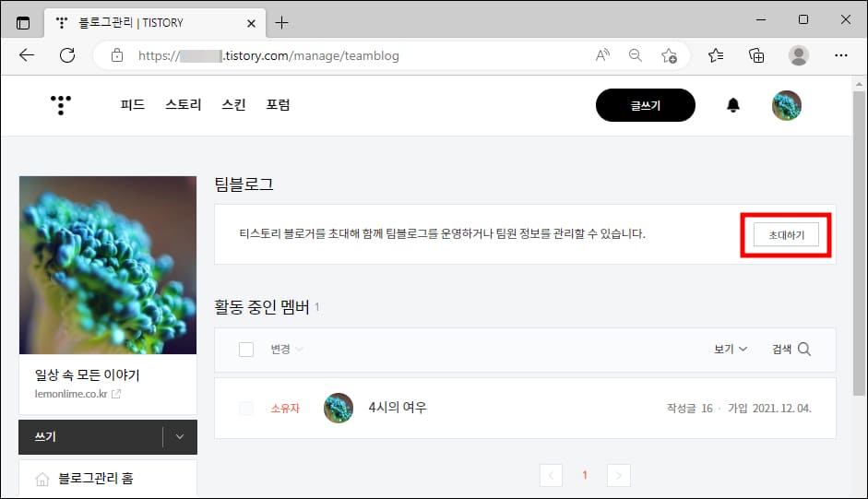The height and width of the screenshot is (499, 868).
Task: Click the 4시의 여우 member name
Action: [398, 408]
